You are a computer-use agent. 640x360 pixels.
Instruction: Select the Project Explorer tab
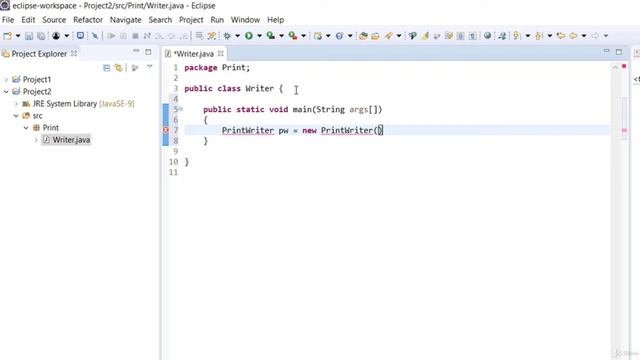coord(39,53)
